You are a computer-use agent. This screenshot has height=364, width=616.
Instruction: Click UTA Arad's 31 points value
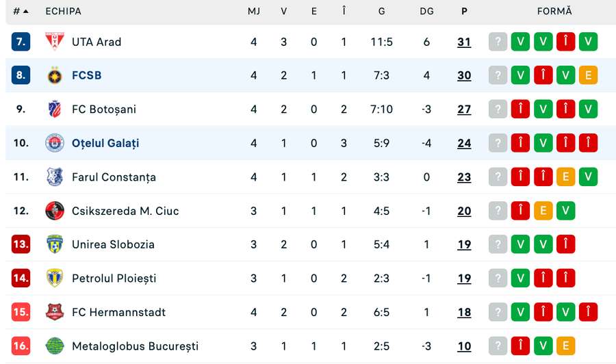[x=464, y=42]
